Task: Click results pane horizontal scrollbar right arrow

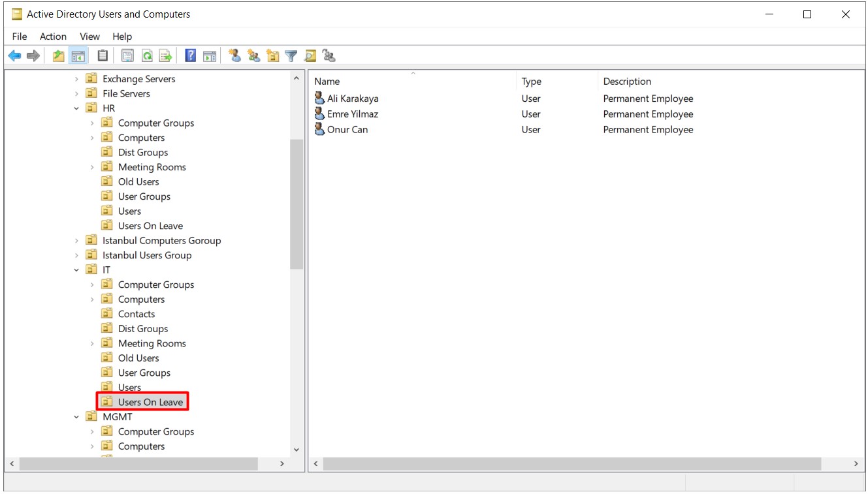Action: click(856, 463)
